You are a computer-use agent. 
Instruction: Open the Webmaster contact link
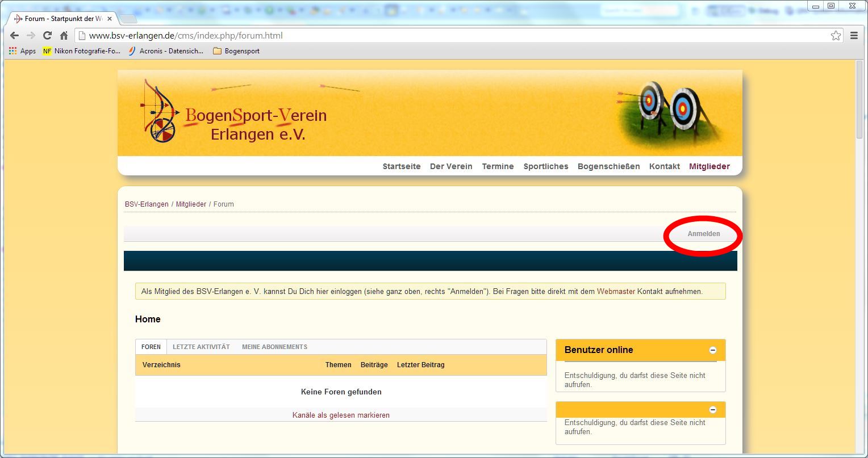(x=616, y=292)
